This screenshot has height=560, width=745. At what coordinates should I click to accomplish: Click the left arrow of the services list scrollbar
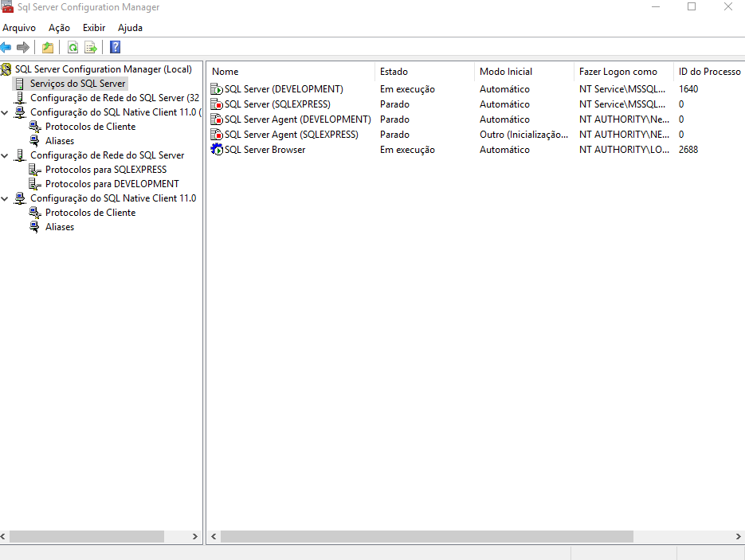[214, 536]
